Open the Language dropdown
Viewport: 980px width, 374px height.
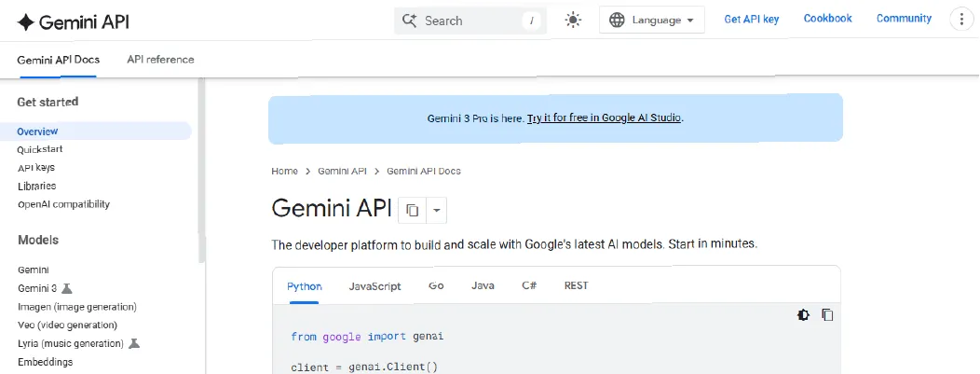tap(652, 20)
